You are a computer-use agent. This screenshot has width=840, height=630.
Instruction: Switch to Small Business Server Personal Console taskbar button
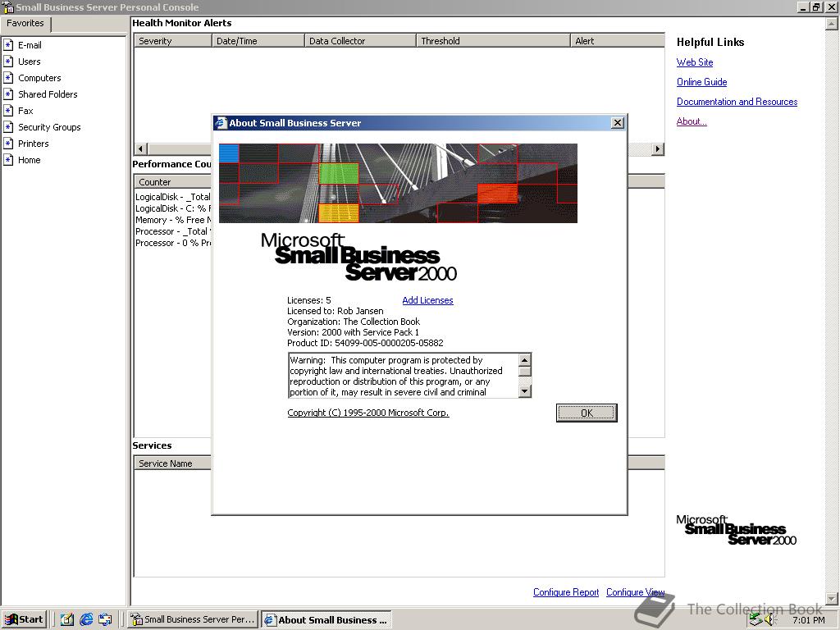click(194, 619)
